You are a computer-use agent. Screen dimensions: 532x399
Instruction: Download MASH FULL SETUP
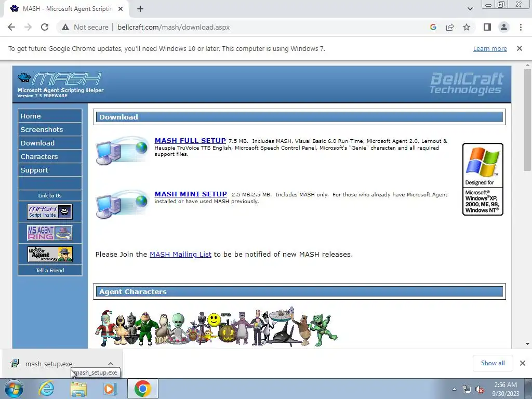pos(190,140)
